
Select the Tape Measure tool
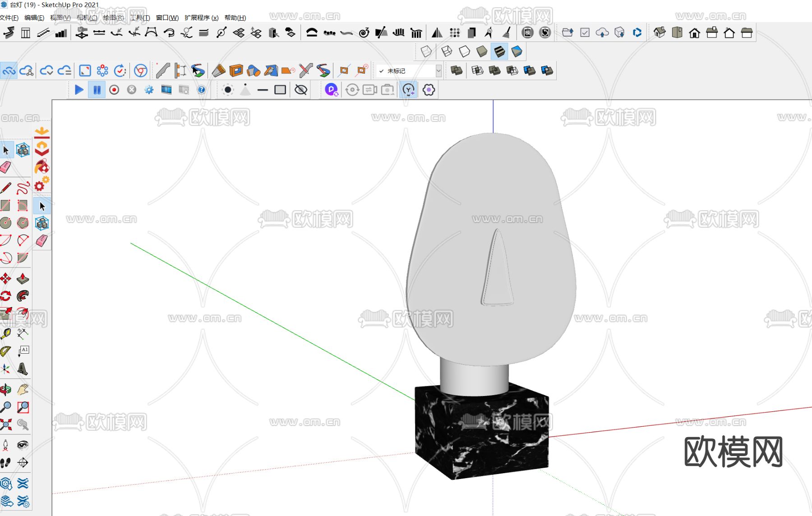tap(5, 334)
